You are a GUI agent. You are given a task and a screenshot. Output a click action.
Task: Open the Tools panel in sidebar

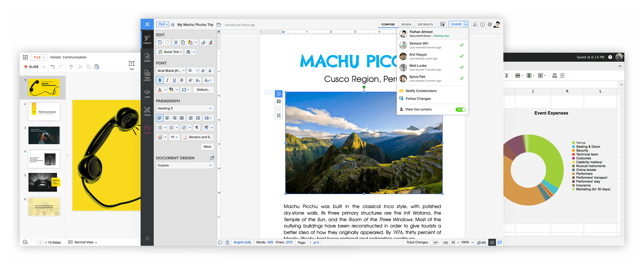coord(147,111)
